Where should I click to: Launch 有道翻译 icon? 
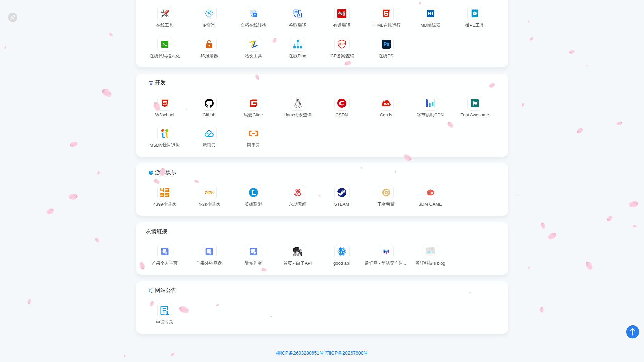(342, 14)
